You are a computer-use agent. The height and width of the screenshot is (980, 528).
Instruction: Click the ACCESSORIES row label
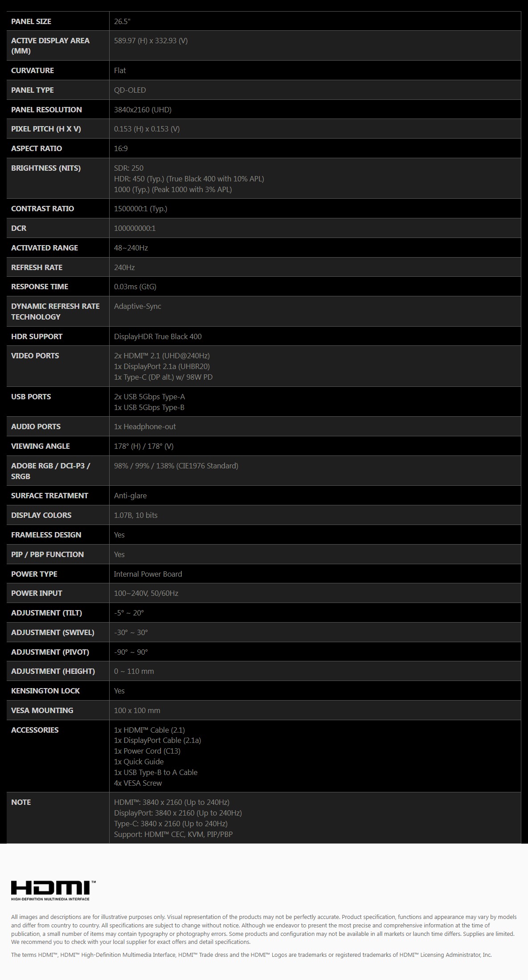tap(35, 730)
